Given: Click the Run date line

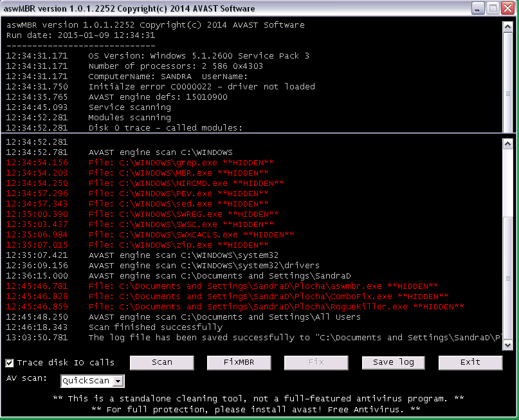Looking at the screenshot, I should click(x=81, y=35).
